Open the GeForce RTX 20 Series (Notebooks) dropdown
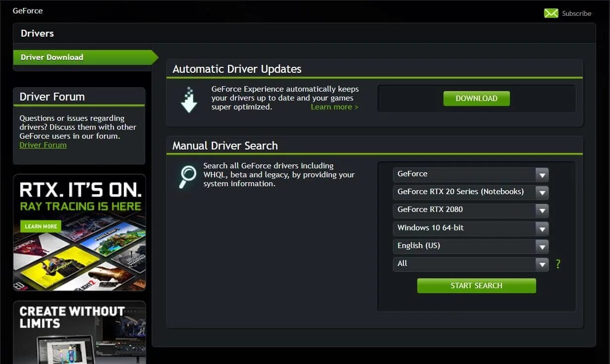This screenshot has height=364, width=610. [542, 193]
